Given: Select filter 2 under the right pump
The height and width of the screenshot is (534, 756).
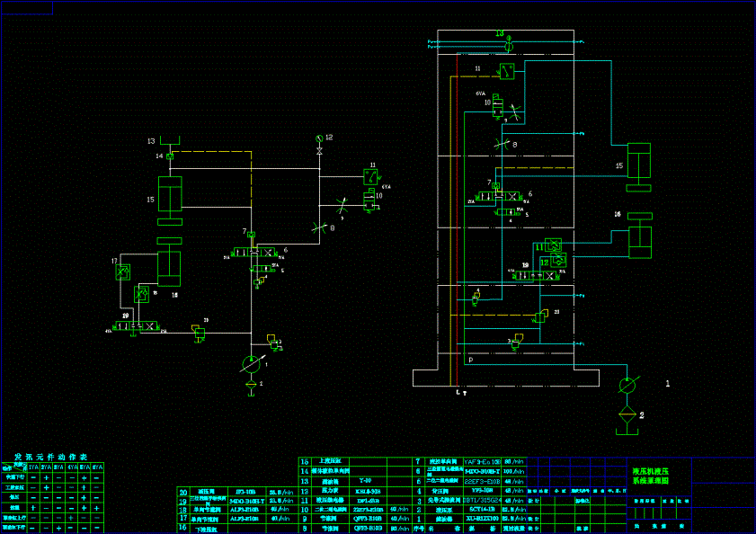Looking at the screenshot, I should click(627, 414).
